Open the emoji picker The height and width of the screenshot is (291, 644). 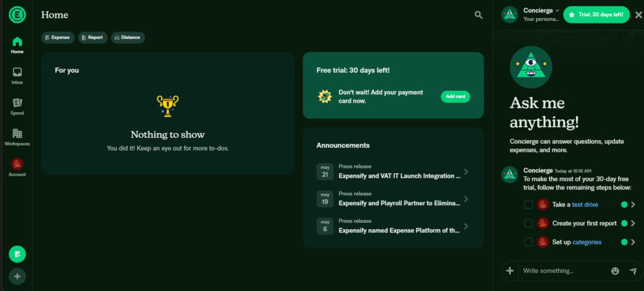[x=615, y=271]
